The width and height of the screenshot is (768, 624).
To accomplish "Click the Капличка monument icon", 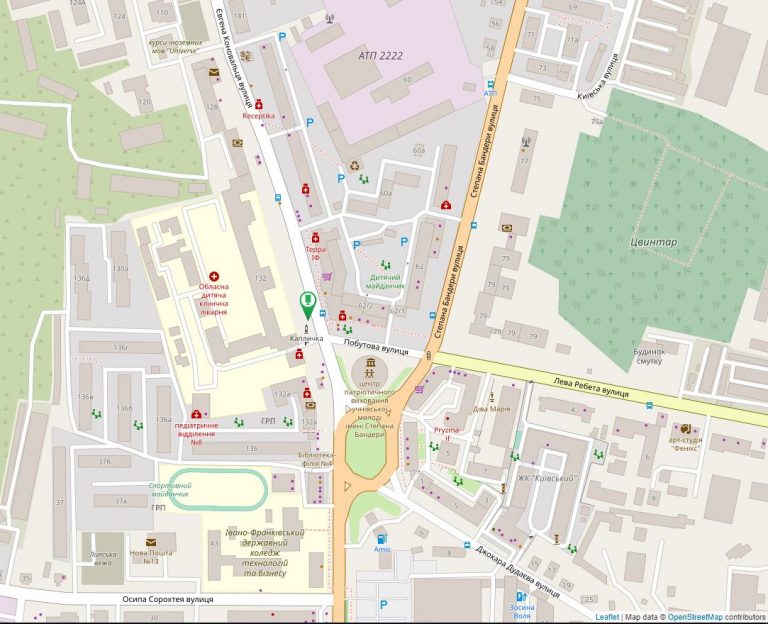I will (x=307, y=328).
